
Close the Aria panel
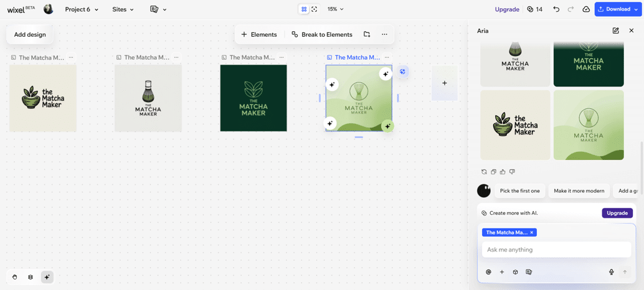632,30
